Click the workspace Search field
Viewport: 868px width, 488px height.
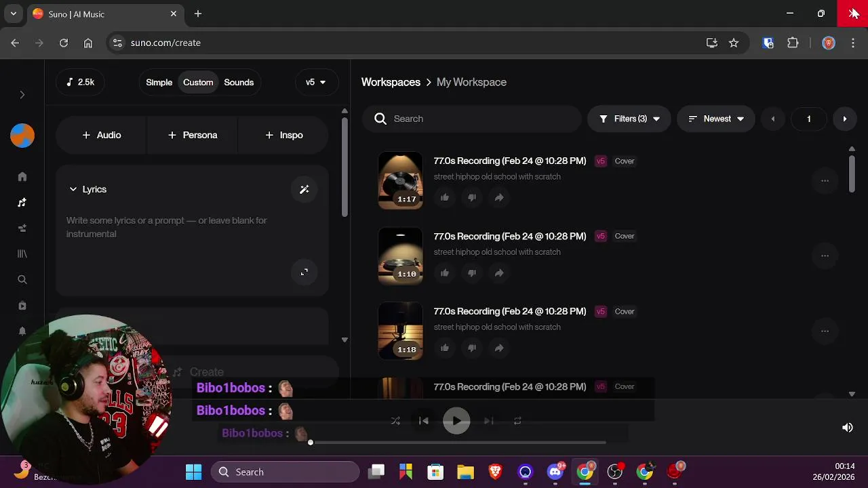pos(471,119)
